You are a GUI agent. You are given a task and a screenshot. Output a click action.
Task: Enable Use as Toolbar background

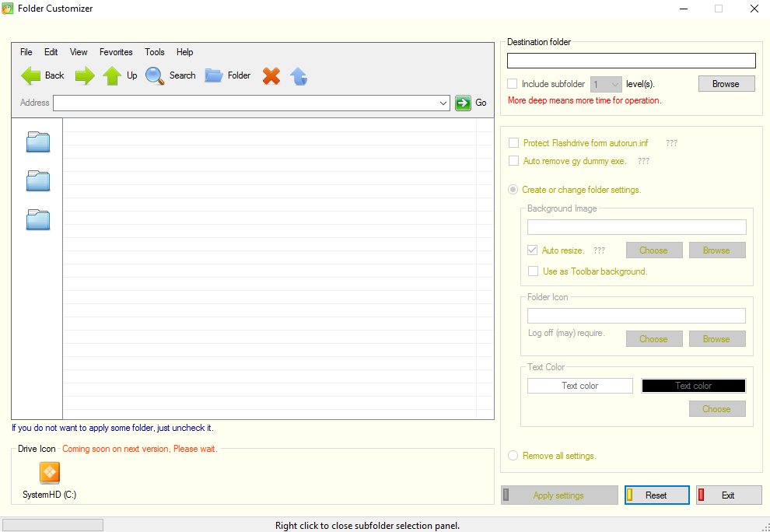coord(533,271)
